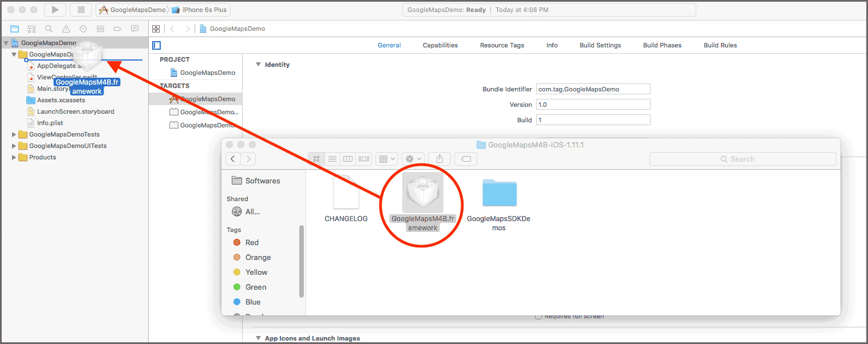Switch to the Build Settings tab
The height and width of the screenshot is (344, 868).
coord(600,45)
